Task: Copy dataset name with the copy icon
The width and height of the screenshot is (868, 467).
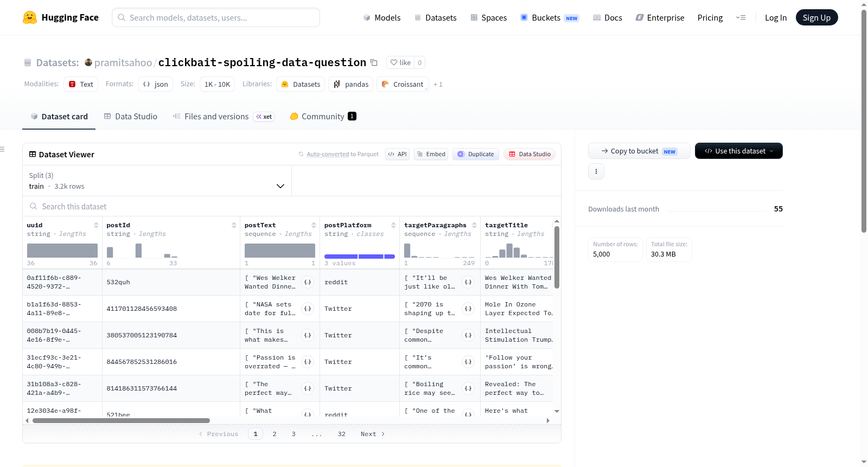Action: pyautogui.click(x=374, y=62)
